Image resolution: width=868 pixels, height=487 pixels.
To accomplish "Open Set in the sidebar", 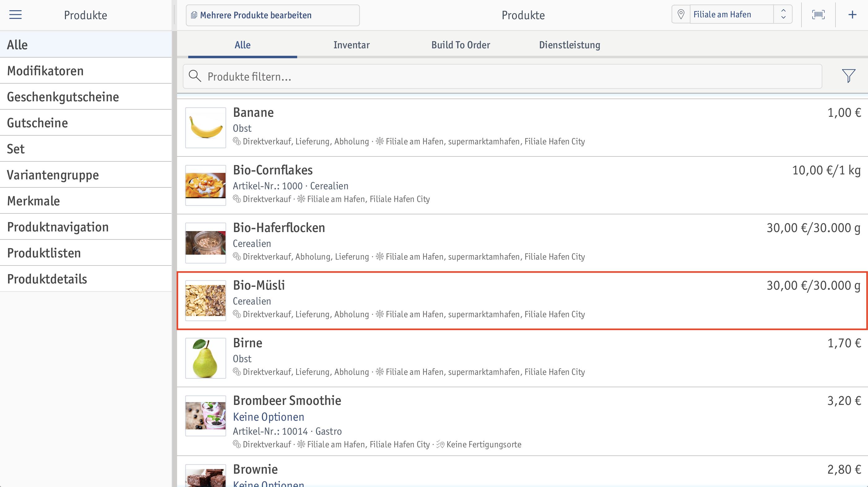I will click(x=86, y=148).
